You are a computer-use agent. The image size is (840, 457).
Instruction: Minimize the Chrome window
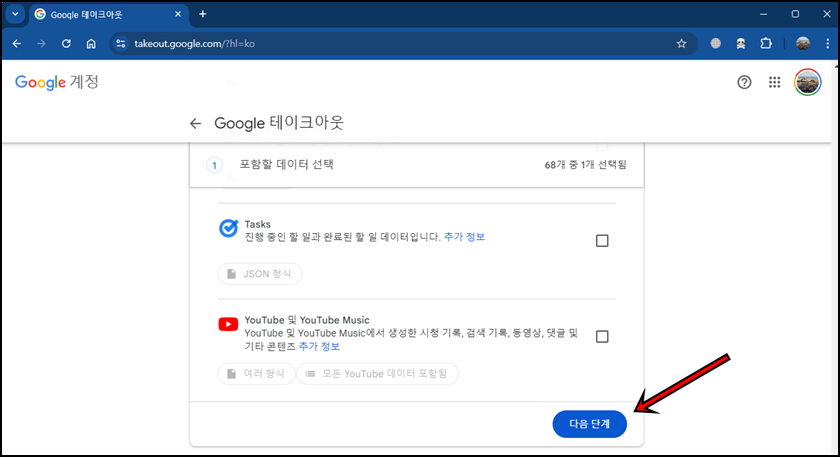[x=763, y=14]
